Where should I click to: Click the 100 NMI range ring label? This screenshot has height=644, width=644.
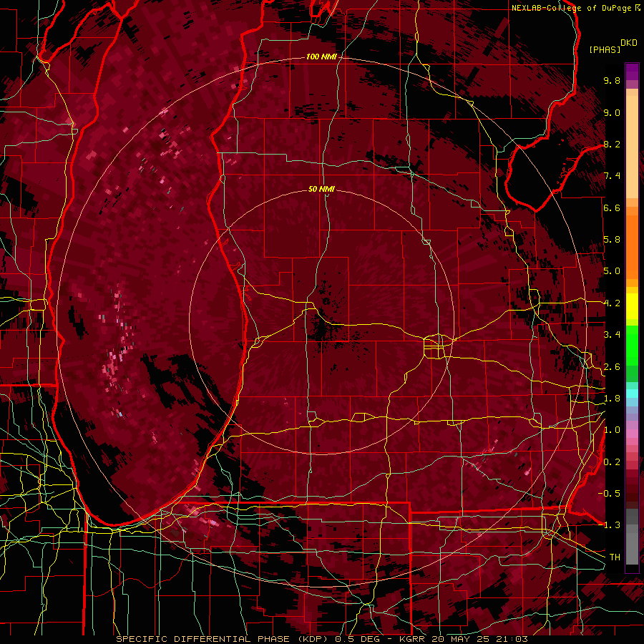tap(321, 57)
